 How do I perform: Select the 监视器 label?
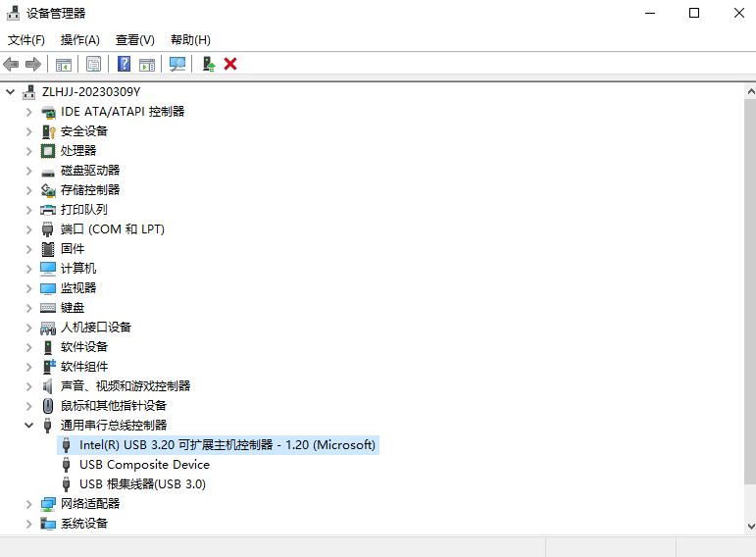[x=78, y=288]
